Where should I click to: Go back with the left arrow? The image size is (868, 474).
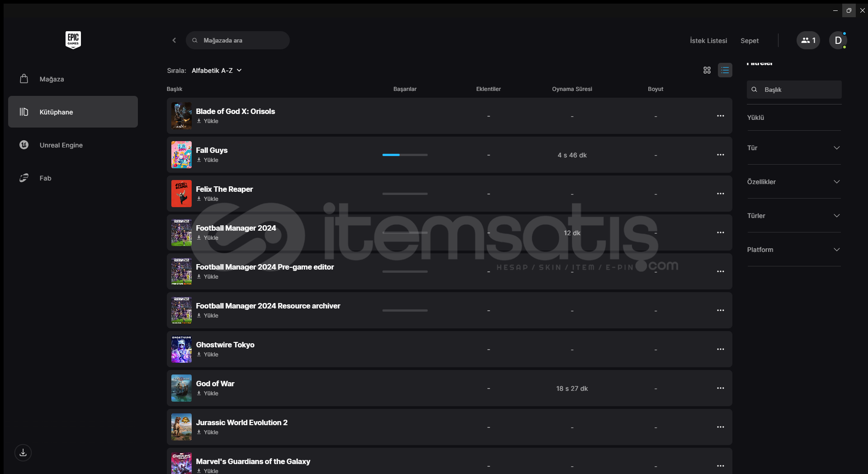tap(174, 40)
